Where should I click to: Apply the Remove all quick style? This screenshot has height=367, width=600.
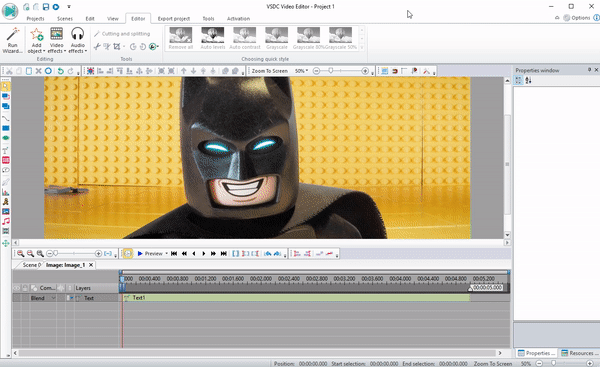181,38
